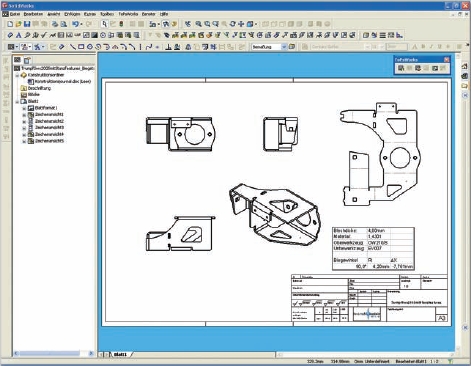Select the Blatt1 sheet tab at bottom

coord(120,354)
